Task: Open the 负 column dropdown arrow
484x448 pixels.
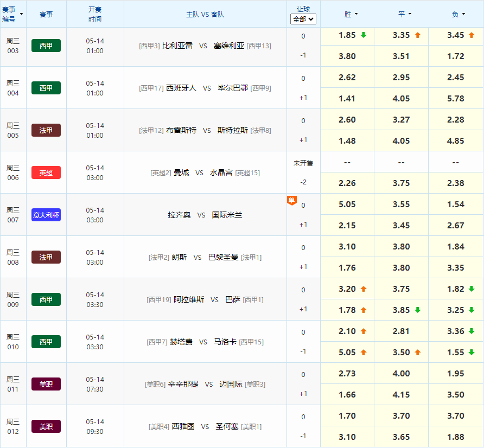Action: click(x=463, y=14)
